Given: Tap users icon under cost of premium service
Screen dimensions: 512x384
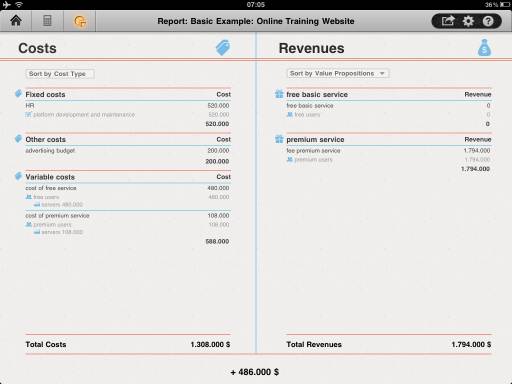Looking at the screenshot, I should coord(29,225).
